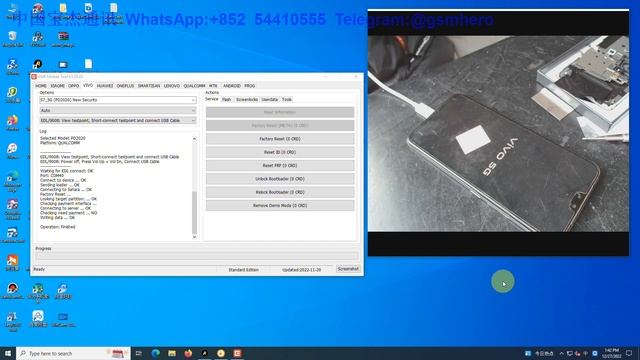
Task: Click 'Platform: QUALCOMM' in the log
Action: tap(60, 143)
